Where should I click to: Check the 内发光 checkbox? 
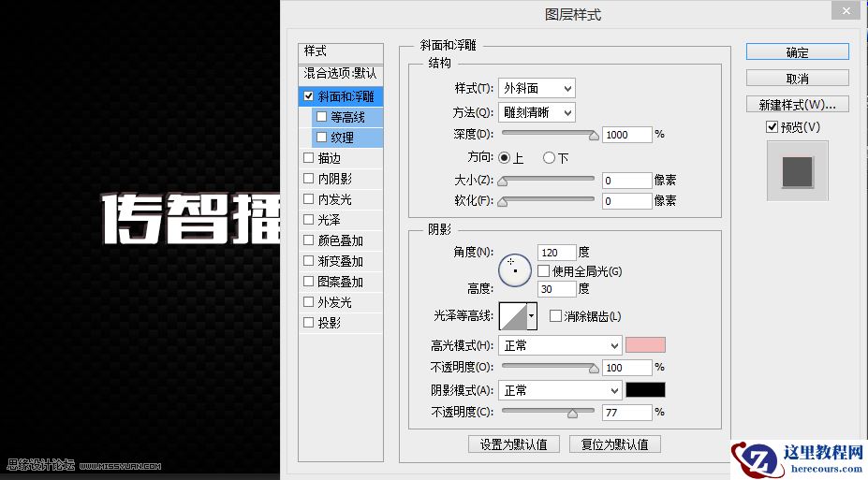(308, 199)
